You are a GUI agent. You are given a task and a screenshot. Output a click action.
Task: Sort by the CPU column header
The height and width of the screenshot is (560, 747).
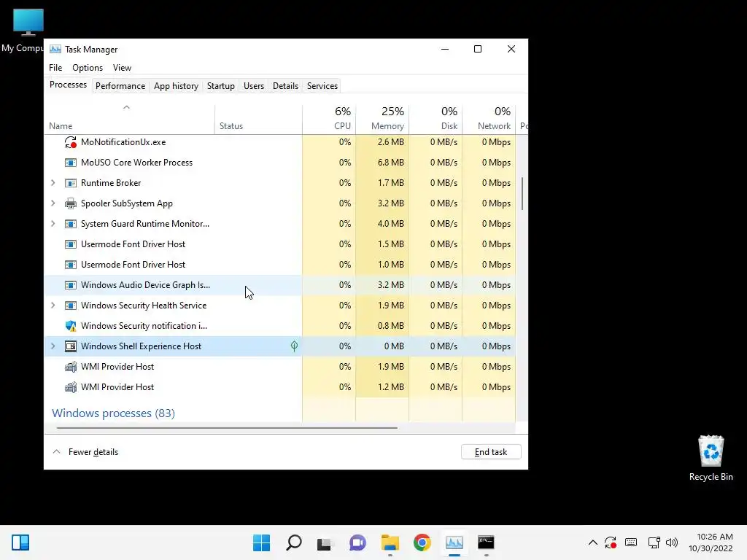tap(329, 119)
